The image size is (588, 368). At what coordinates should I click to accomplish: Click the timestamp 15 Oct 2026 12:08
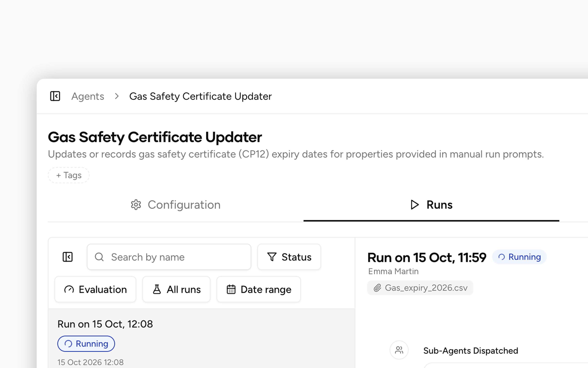pyautogui.click(x=90, y=362)
